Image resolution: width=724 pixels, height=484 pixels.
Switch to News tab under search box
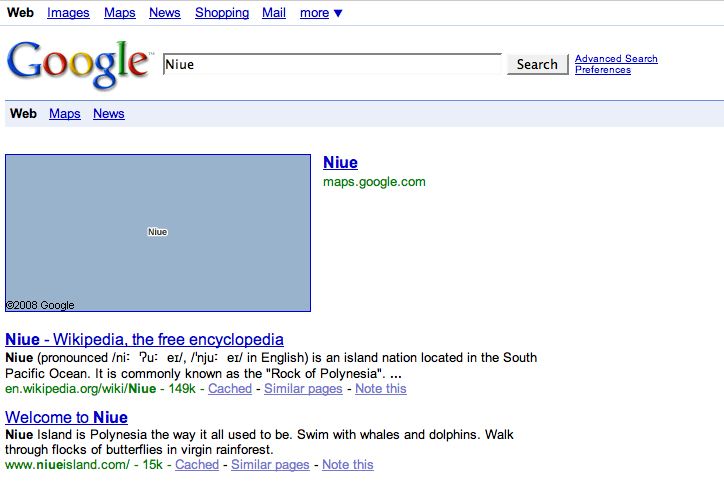pos(108,114)
